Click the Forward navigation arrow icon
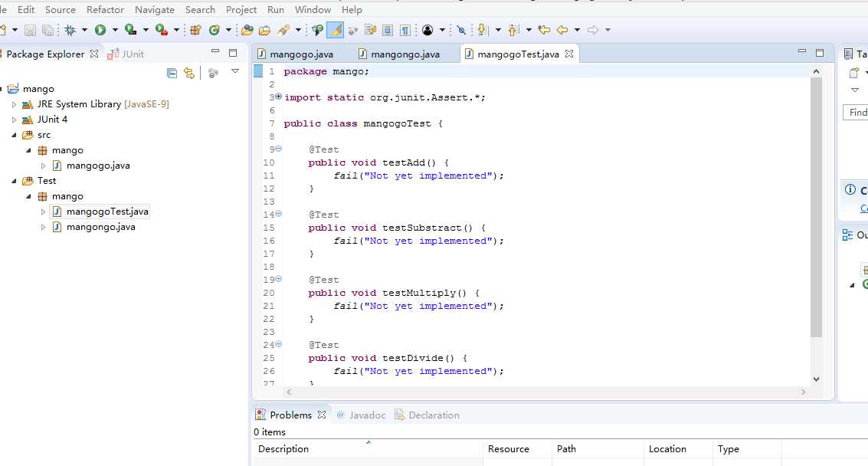Image resolution: width=868 pixels, height=466 pixels. coord(593,30)
